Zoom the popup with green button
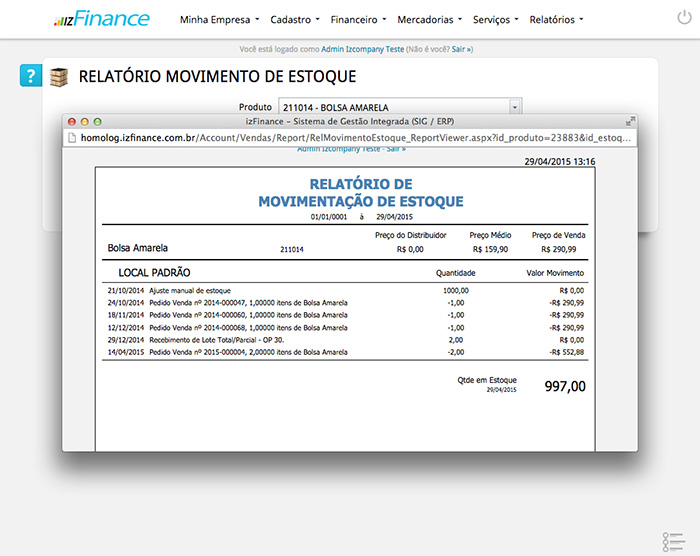This screenshot has height=556, width=700. (99, 120)
